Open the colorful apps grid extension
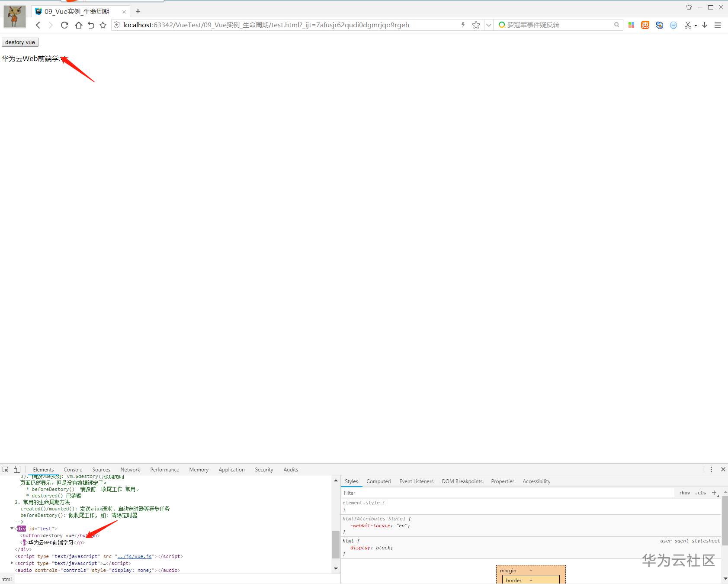 631,25
